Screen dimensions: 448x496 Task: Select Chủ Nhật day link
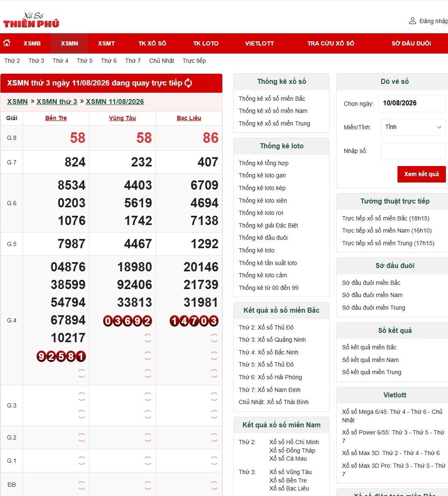(162, 61)
